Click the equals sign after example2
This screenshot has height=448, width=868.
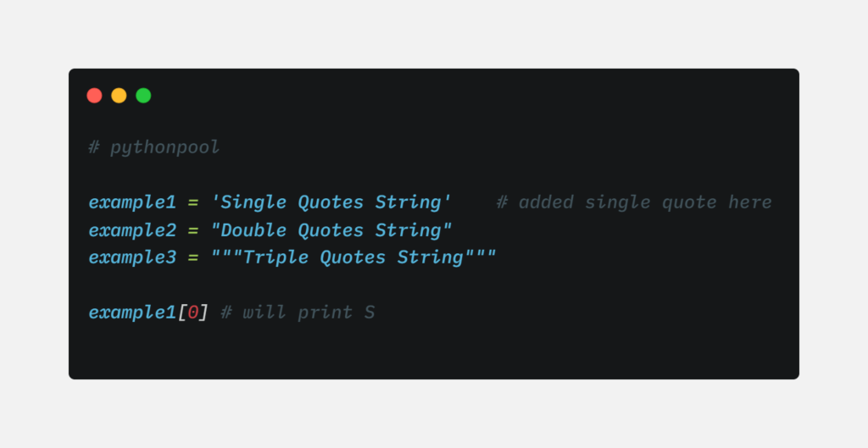click(x=193, y=230)
